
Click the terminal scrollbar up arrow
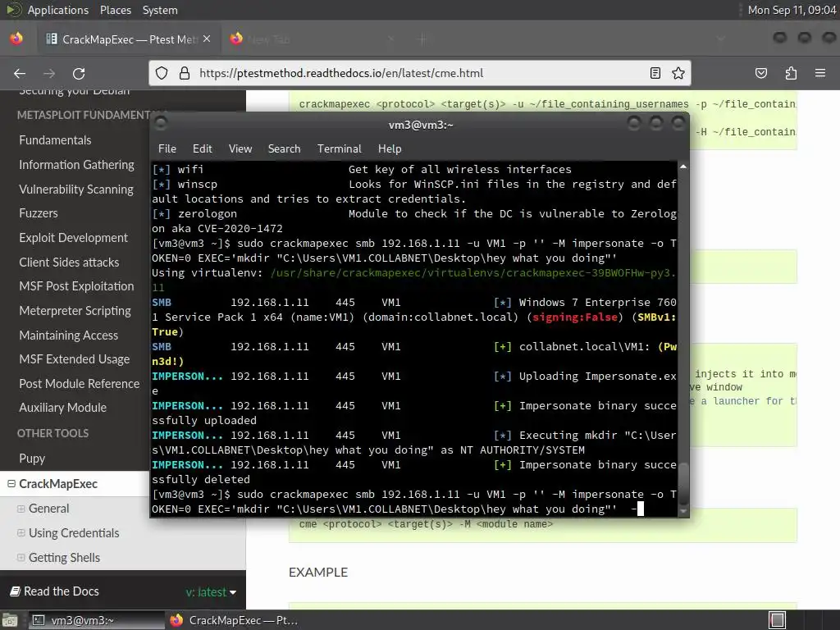coord(683,167)
